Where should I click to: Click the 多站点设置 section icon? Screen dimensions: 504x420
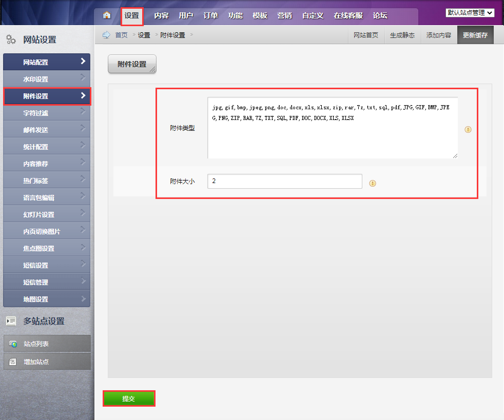11,321
